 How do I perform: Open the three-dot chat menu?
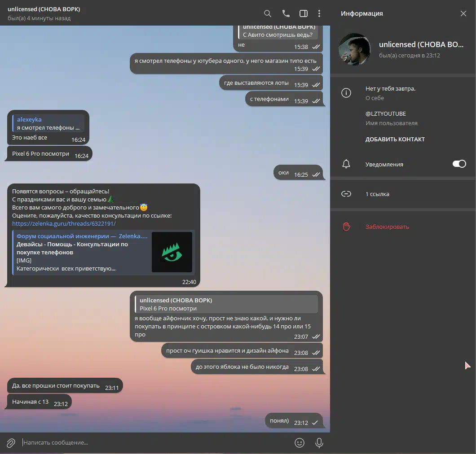click(319, 13)
